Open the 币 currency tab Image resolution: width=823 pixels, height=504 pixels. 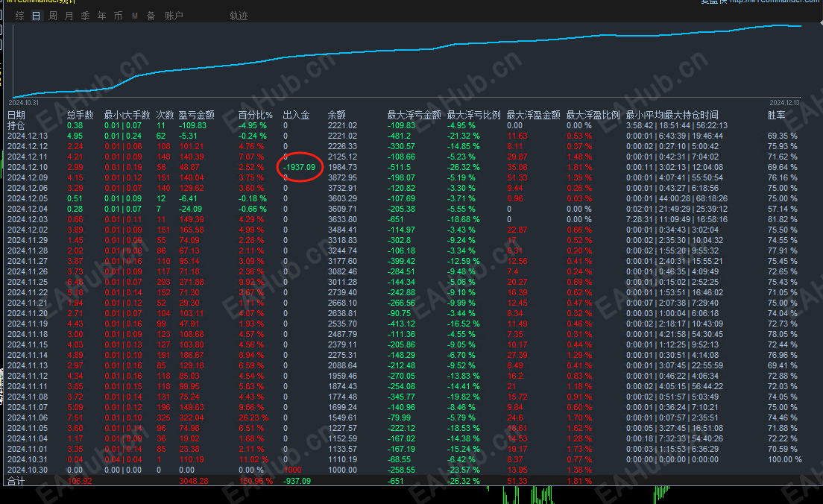click(x=118, y=16)
